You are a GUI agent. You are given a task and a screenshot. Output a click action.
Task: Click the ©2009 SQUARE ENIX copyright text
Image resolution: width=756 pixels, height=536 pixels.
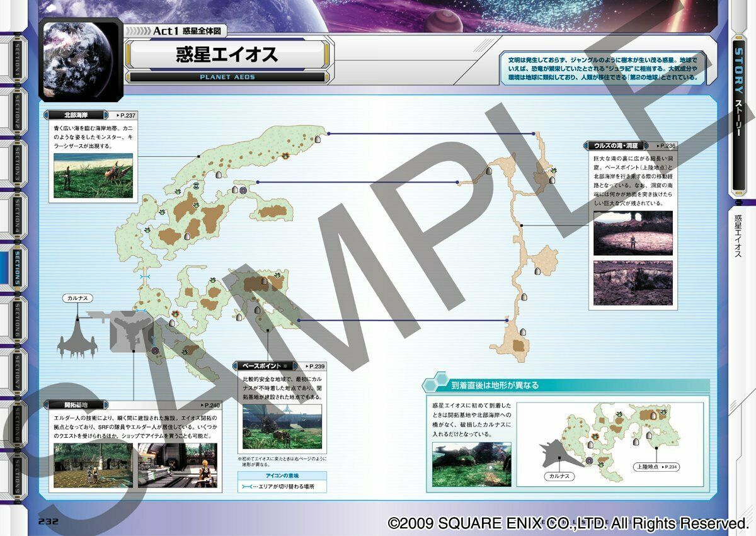pos(568,523)
